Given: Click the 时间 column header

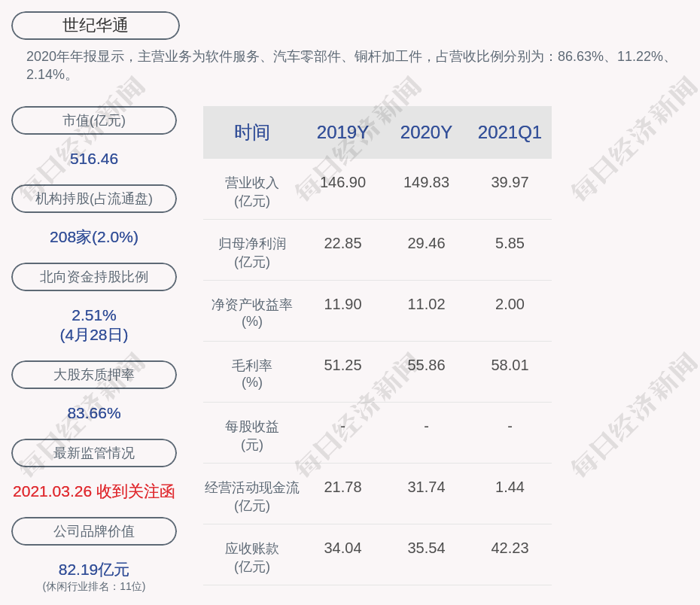Looking at the screenshot, I should (x=252, y=132).
